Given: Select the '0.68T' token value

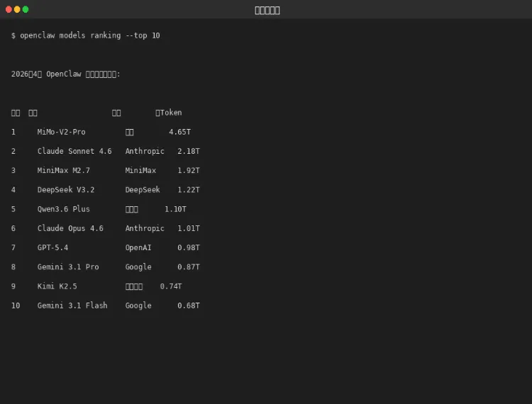Looking at the screenshot, I should pos(189,305).
